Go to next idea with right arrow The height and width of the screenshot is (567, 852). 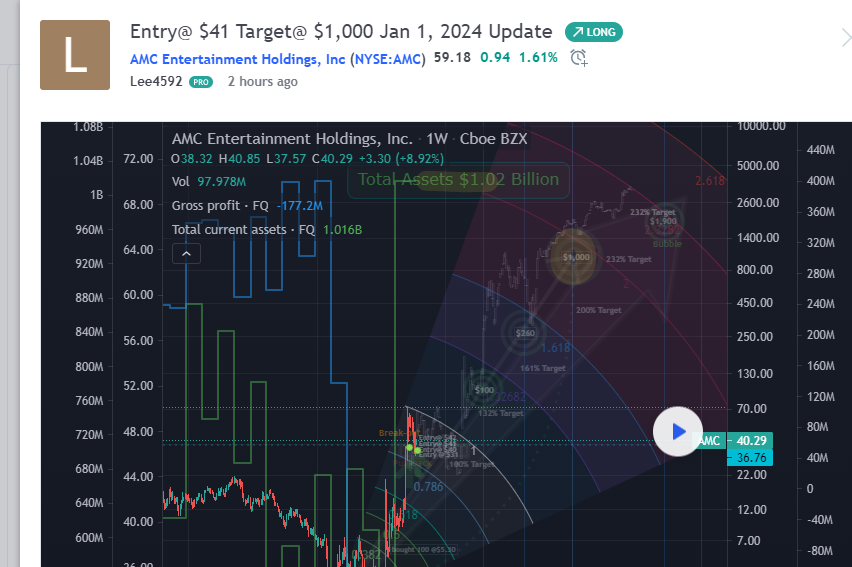pos(845,38)
